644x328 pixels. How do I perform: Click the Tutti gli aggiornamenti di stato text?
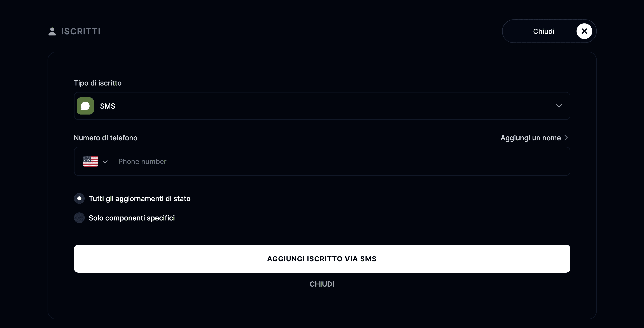point(139,199)
